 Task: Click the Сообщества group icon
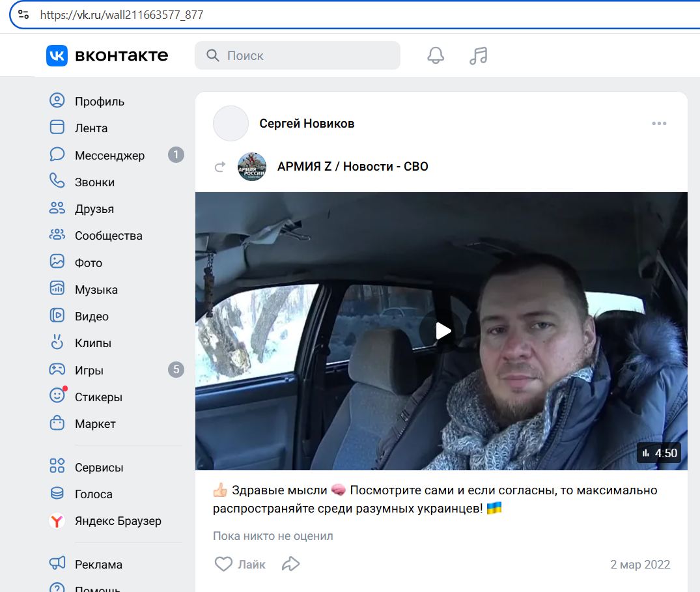(x=57, y=234)
